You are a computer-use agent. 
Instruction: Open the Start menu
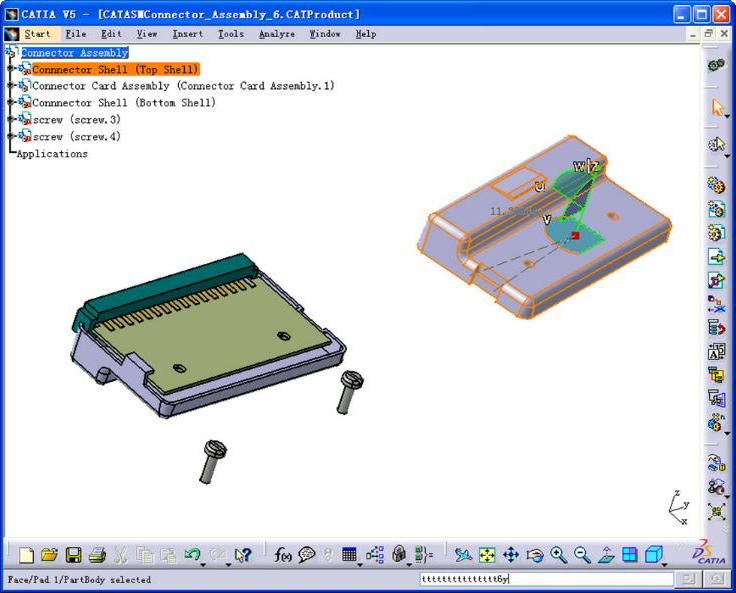click(37, 34)
